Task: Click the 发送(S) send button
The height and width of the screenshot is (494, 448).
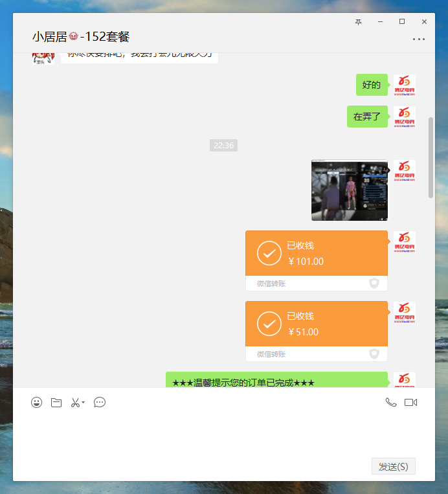Action: [x=394, y=466]
